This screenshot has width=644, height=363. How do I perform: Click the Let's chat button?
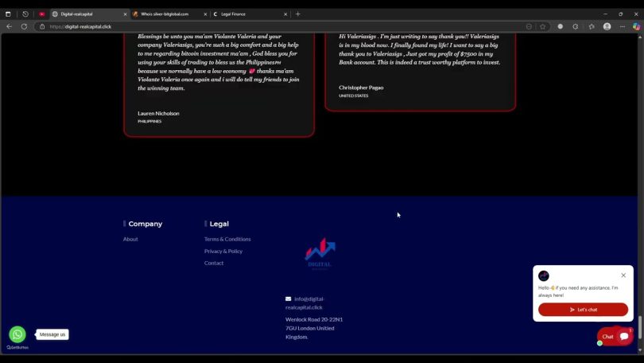tap(584, 310)
